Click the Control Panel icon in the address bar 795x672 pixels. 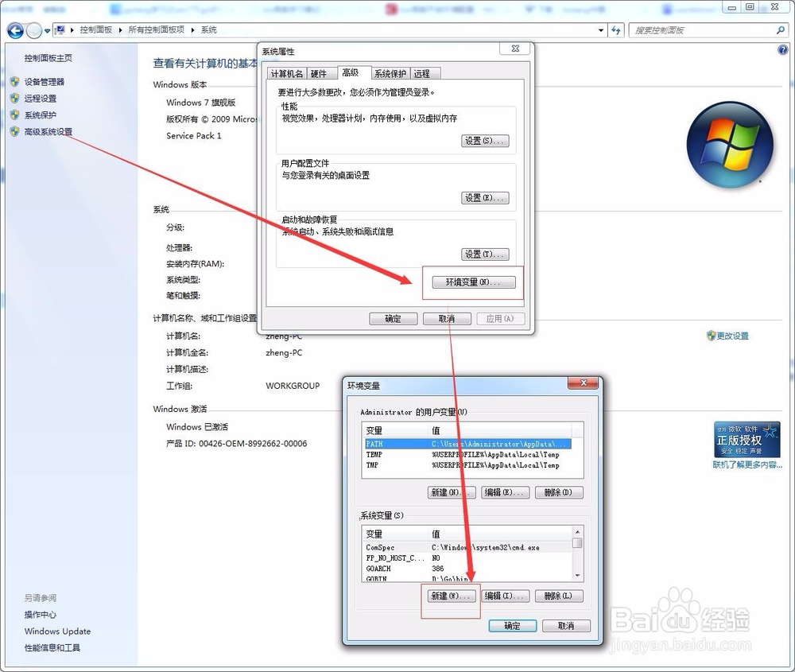click(x=61, y=29)
